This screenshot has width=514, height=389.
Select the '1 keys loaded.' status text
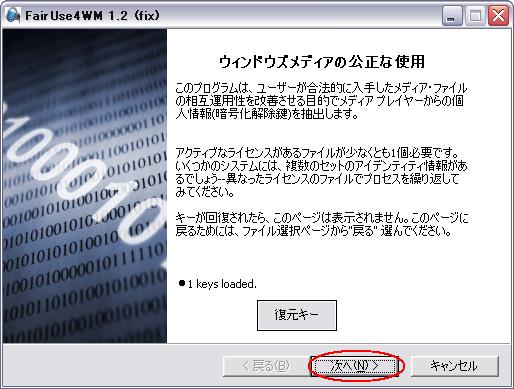[x=222, y=284]
